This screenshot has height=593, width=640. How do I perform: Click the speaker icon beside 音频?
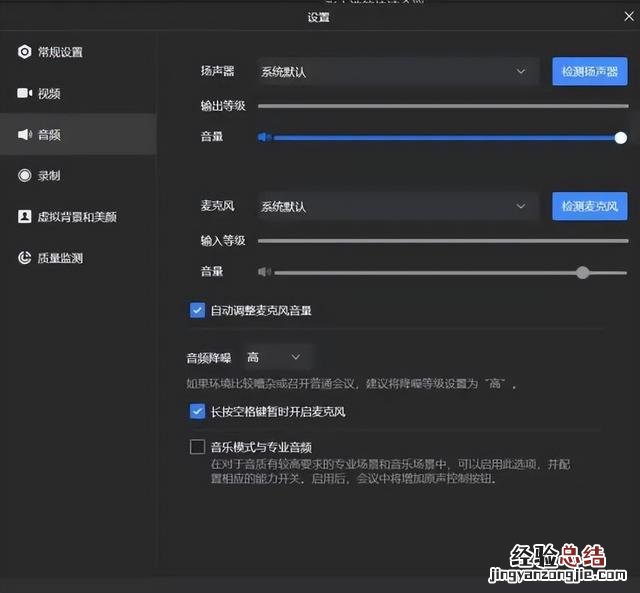click(24, 134)
